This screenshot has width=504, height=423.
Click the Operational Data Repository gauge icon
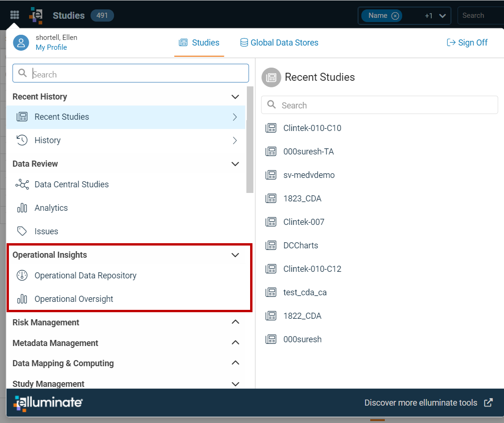click(22, 276)
